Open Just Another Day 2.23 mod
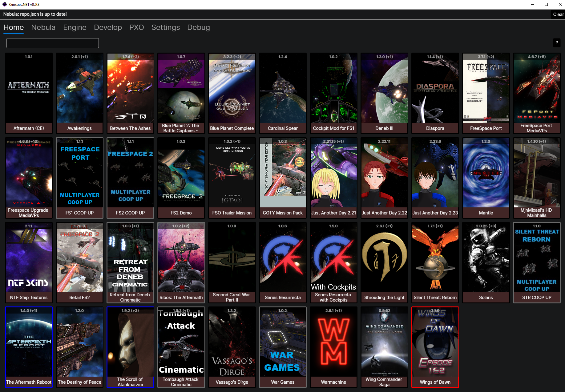 click(435, 178)
